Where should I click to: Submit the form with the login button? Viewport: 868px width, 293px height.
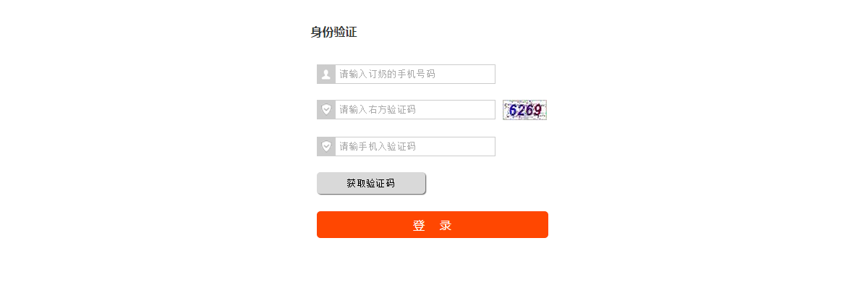point(433,224)
